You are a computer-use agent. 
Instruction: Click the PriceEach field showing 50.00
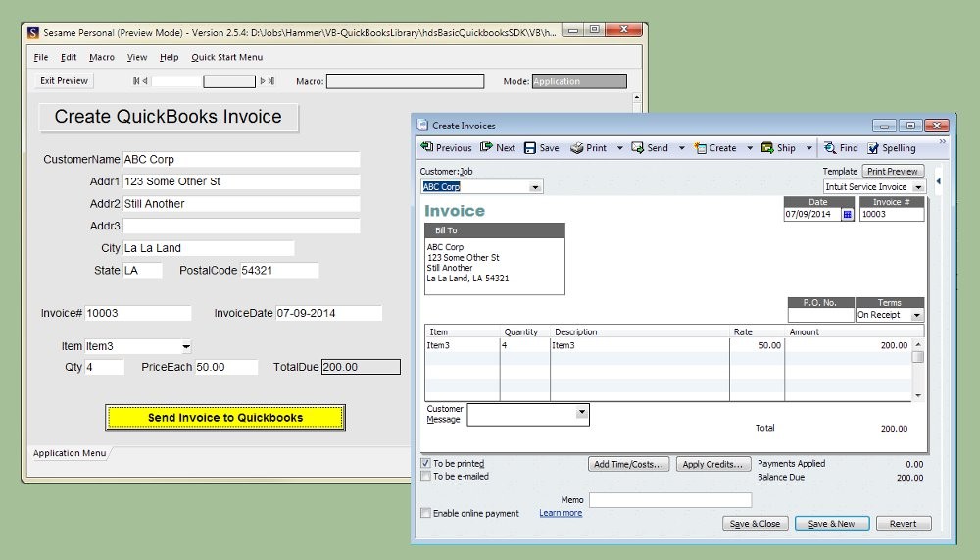[x=226, y=367]
